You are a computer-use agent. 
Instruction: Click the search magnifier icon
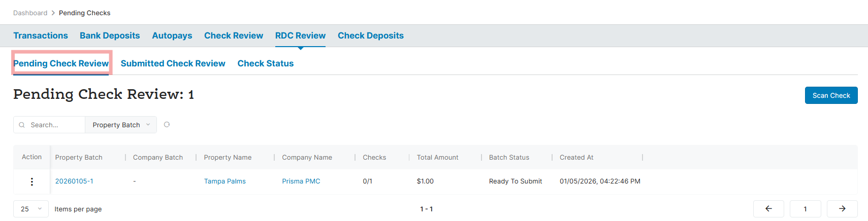pyautogui.click(x=22, y=125)
